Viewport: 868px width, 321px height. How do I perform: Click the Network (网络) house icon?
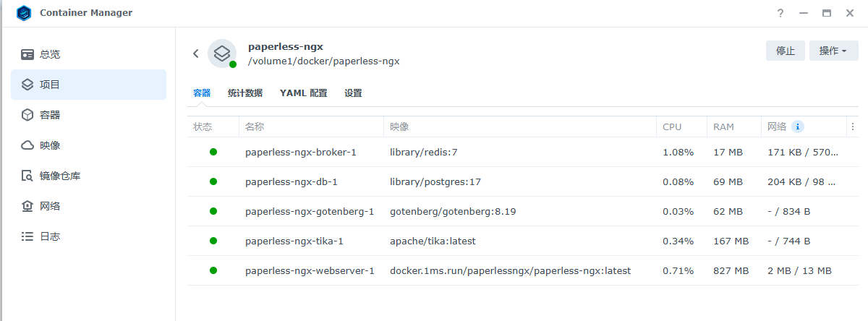point(27,206)
